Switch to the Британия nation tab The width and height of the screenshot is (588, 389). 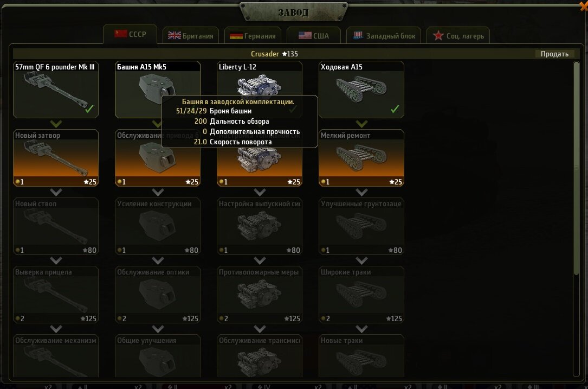pyautogui.click(x=191, y=36)
